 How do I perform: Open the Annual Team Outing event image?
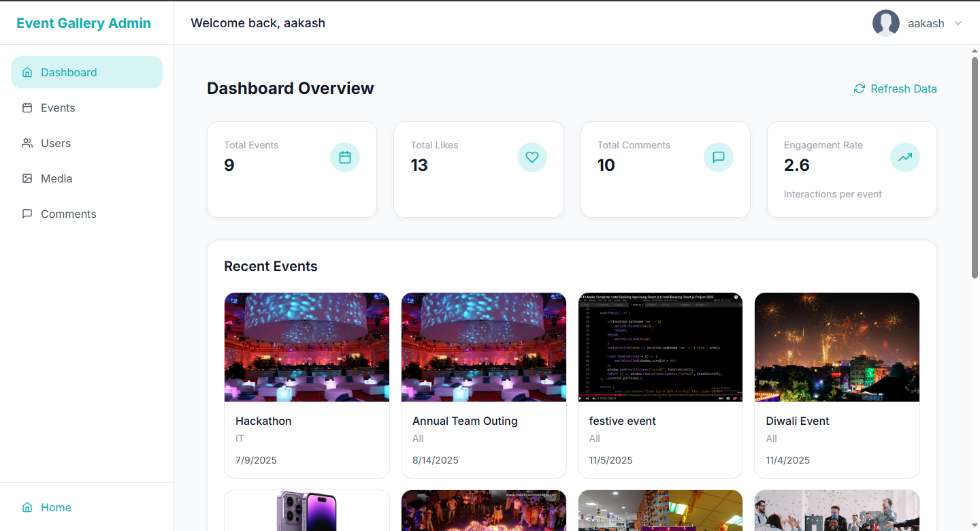point(484,347)
